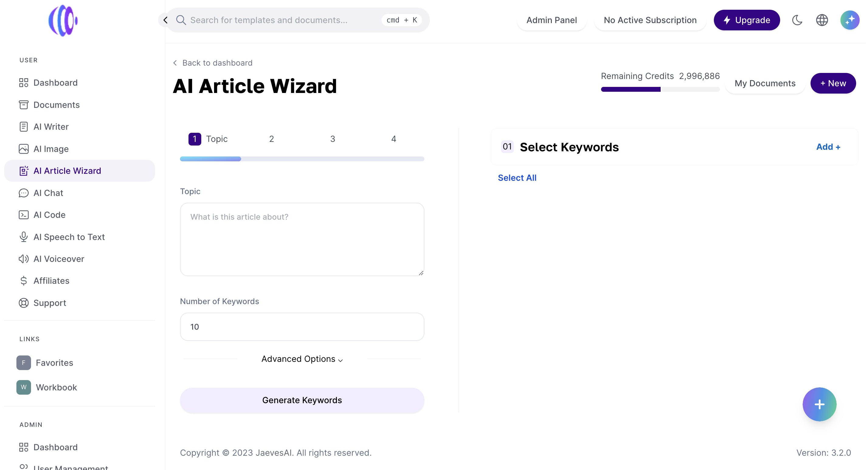Click the user avatar icon

[x=849, y=20]
